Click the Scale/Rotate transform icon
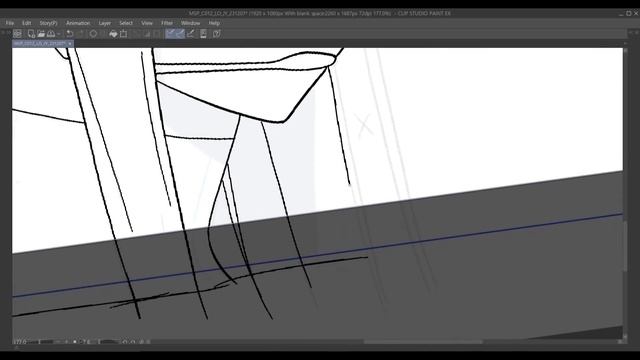 [x=123, y=34]
